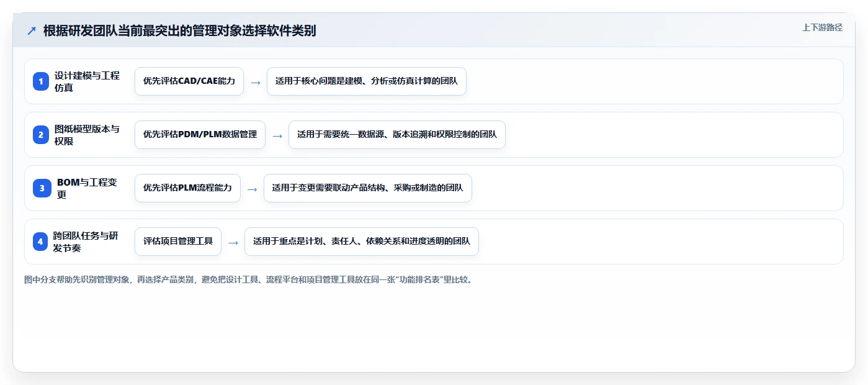The height and width of the screenshot is (385, 868).
Task: Open the 适用于需要统一数据源、版本追溯和权限控制的团队 box
Action: [397, 135]
